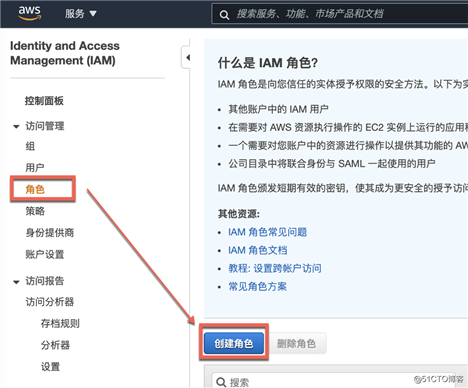Focus the 搜索服务、功能 top search field
468x388 pixels.
coord(339,14)
